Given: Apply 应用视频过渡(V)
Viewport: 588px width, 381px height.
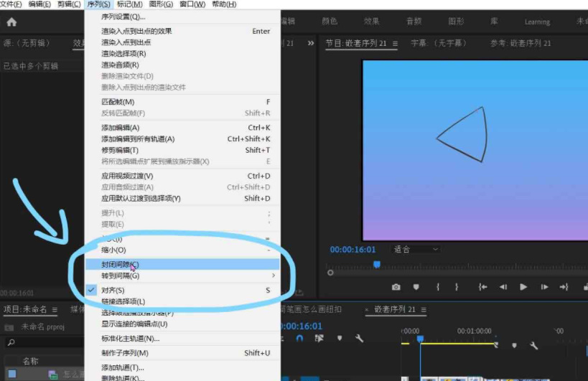Looking at the screenshot, I should 182,176.
